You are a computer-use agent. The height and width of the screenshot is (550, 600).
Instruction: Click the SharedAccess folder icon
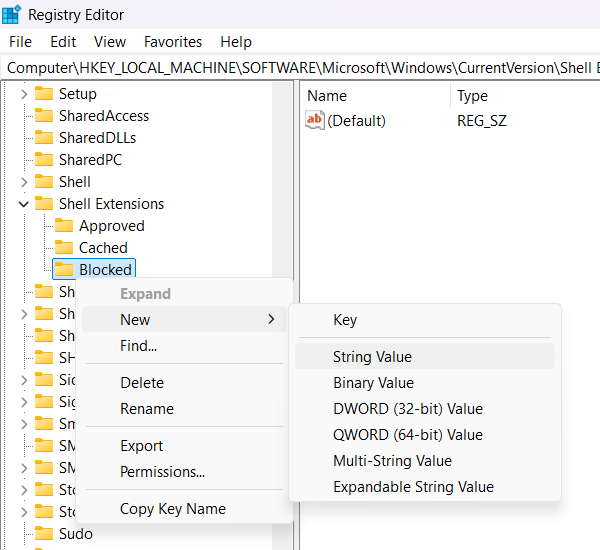coord(43,116)
